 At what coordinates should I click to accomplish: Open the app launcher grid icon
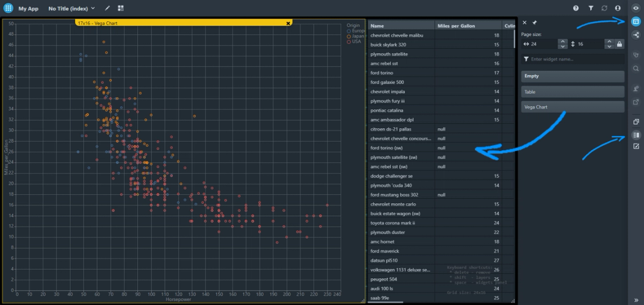(9, 9)
